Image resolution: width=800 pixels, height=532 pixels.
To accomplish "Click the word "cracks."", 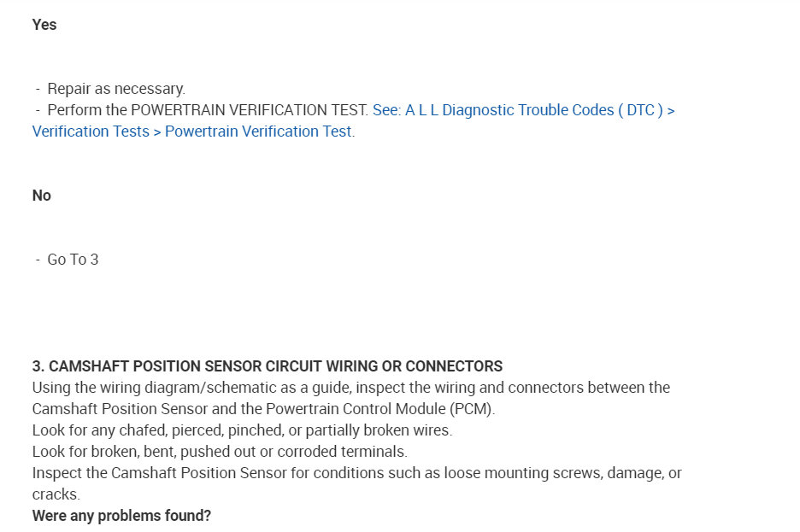I will [56, 494].
